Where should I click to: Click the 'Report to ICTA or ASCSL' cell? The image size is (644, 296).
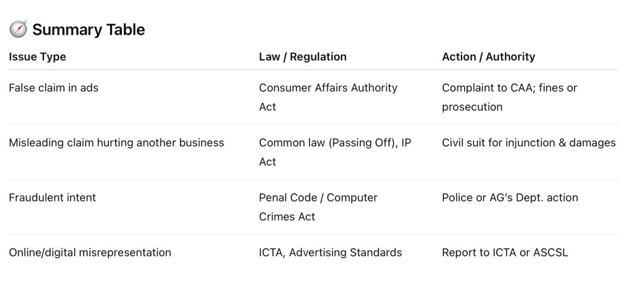(504, 253)
